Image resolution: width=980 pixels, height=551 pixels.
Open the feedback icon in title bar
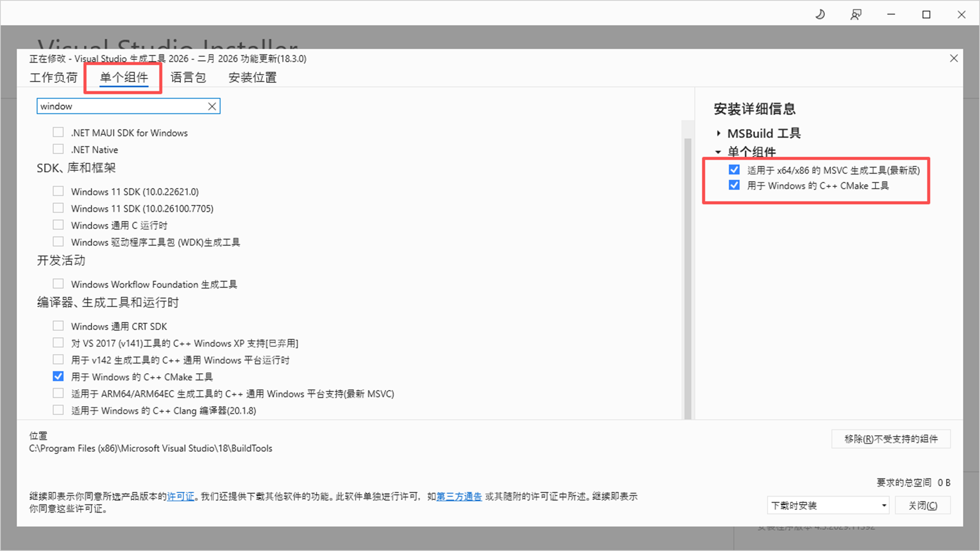(856, 15)
